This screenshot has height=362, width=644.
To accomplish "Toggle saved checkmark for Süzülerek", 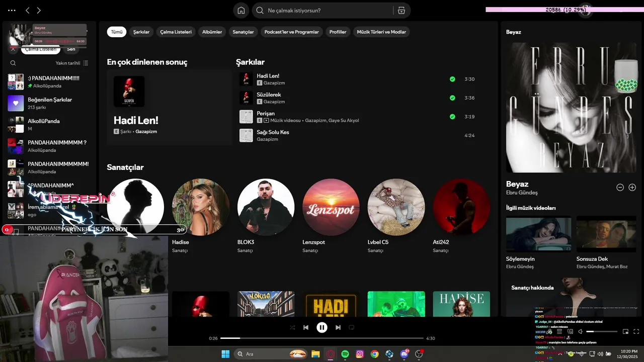I will click(x=452, y=98).
